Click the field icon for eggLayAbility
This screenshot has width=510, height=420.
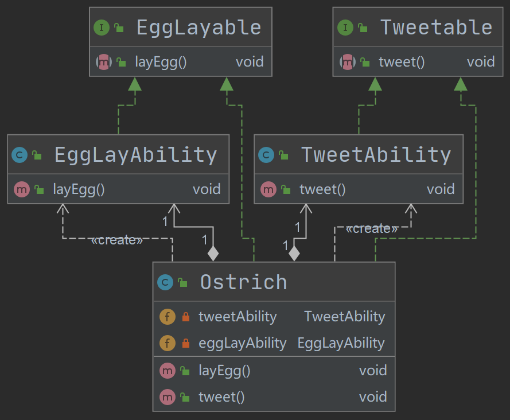pyautogui.click(x=168, y=343)
